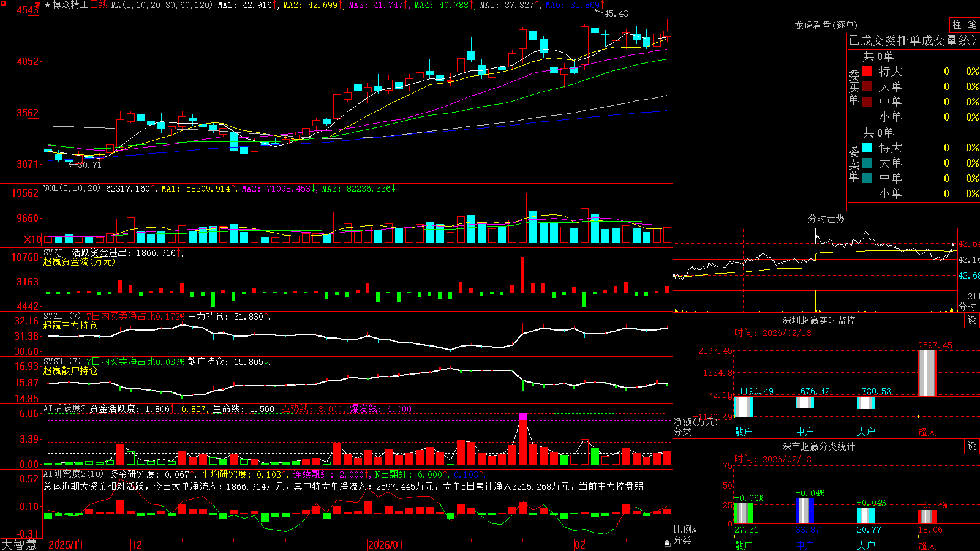Click the 大智慧 logo in the bottom-left corner

click(x=19, y=545)
